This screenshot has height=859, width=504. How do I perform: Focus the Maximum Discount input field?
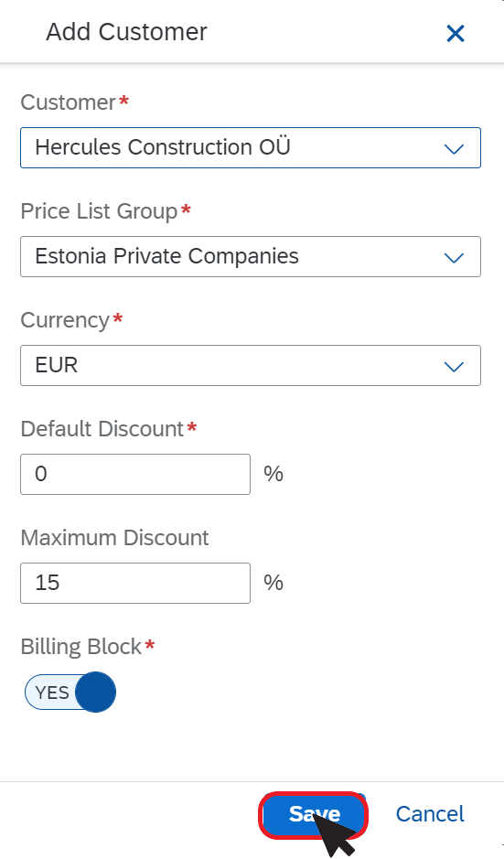click(135, 583)
